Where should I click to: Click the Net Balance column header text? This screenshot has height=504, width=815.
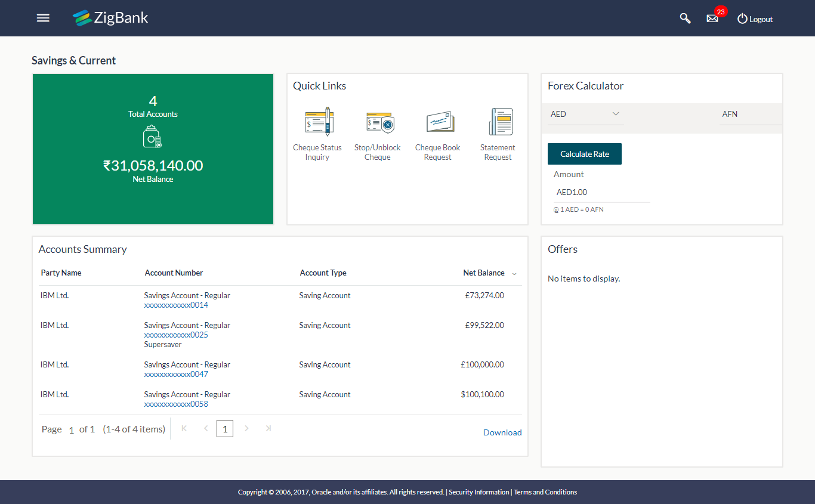484,273
